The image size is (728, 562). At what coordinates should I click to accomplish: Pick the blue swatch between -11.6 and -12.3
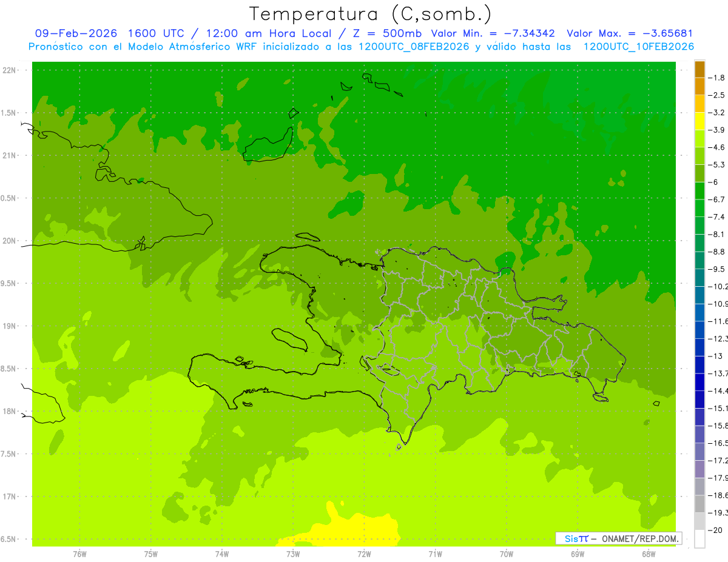pyautogui.click(x=699, y=330)
